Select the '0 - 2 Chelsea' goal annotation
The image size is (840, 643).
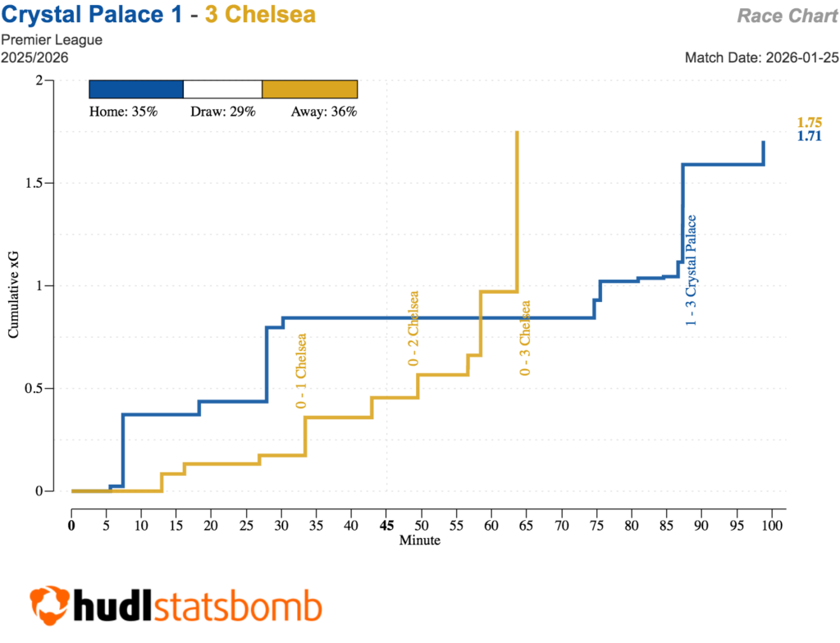[x=413, y=328]
